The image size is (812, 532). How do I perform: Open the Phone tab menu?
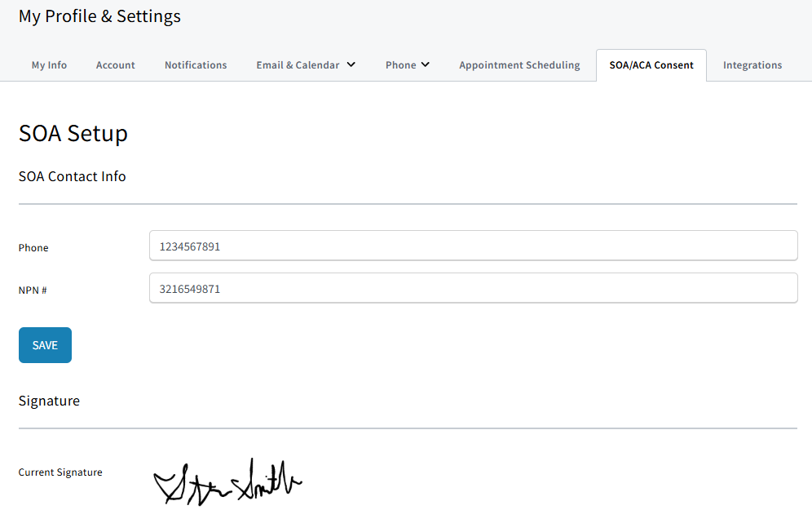401,65
